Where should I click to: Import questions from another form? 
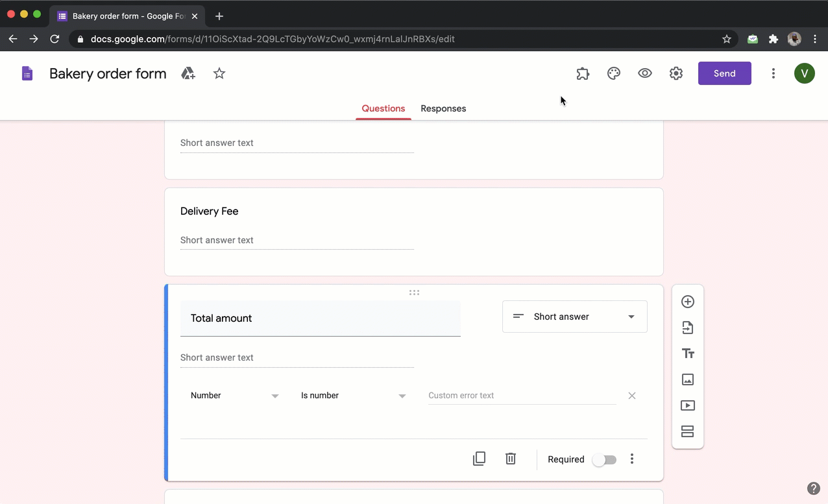pos(687,328)
